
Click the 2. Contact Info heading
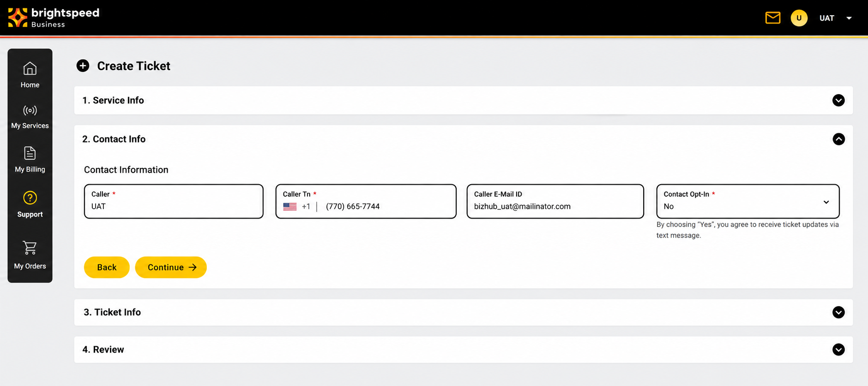pos(114,139)
